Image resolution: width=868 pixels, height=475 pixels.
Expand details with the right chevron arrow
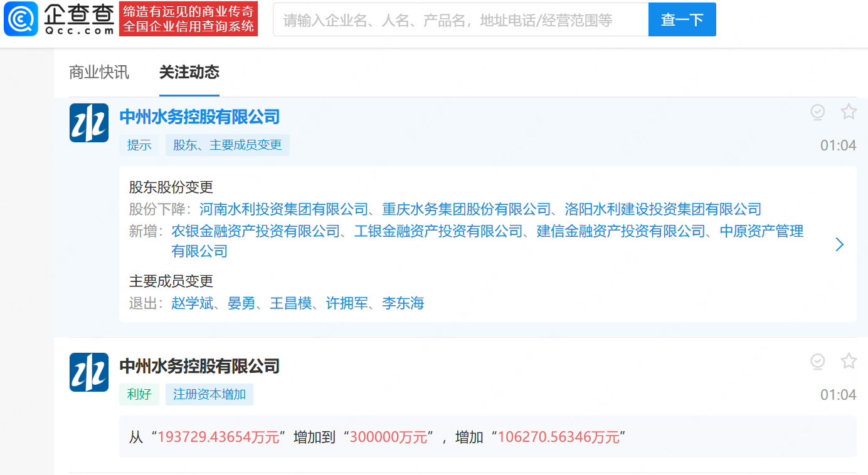pos(840,244)
